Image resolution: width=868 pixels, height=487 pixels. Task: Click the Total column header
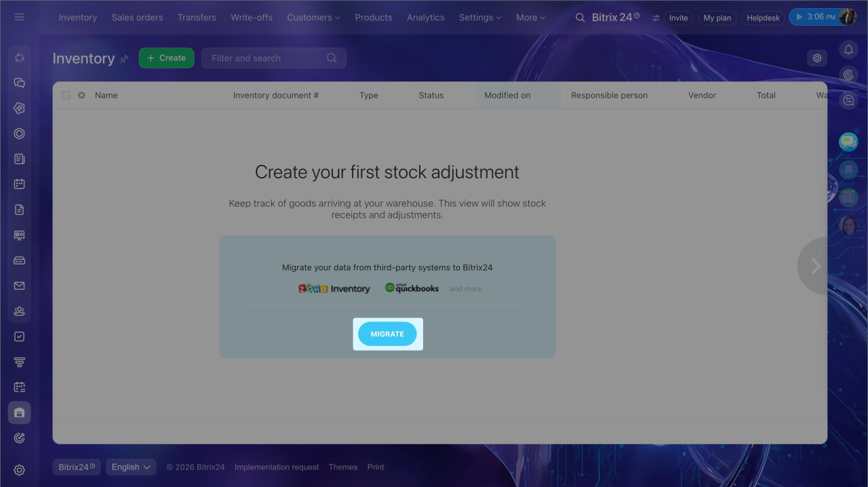766,96
